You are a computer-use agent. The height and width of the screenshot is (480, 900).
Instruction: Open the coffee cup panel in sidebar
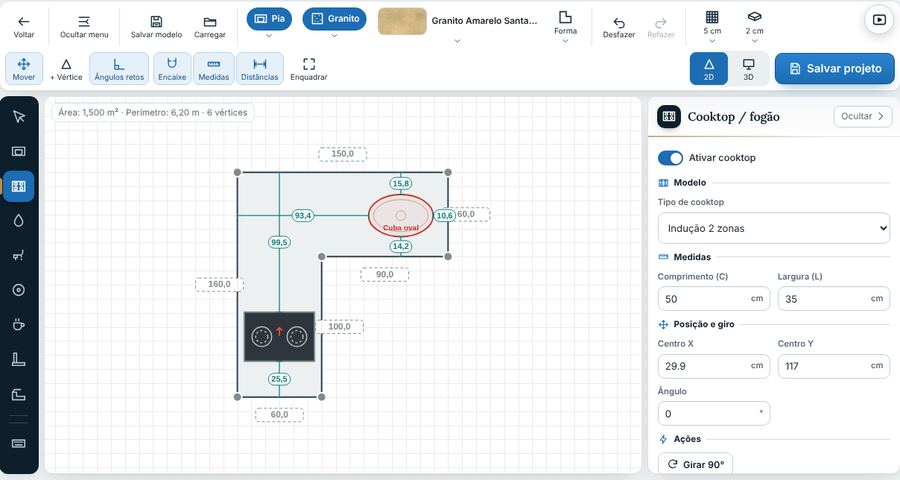19,324
